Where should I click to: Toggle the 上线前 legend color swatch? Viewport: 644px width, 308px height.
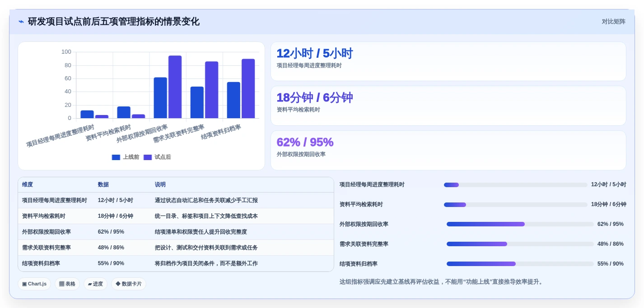116,157
